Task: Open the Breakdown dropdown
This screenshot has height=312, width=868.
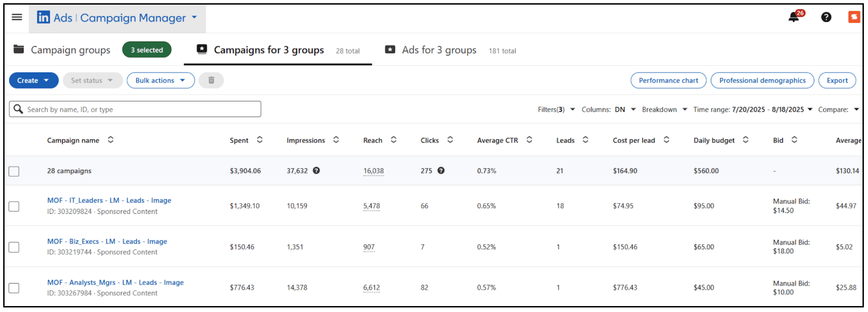Action: point(665,109)
